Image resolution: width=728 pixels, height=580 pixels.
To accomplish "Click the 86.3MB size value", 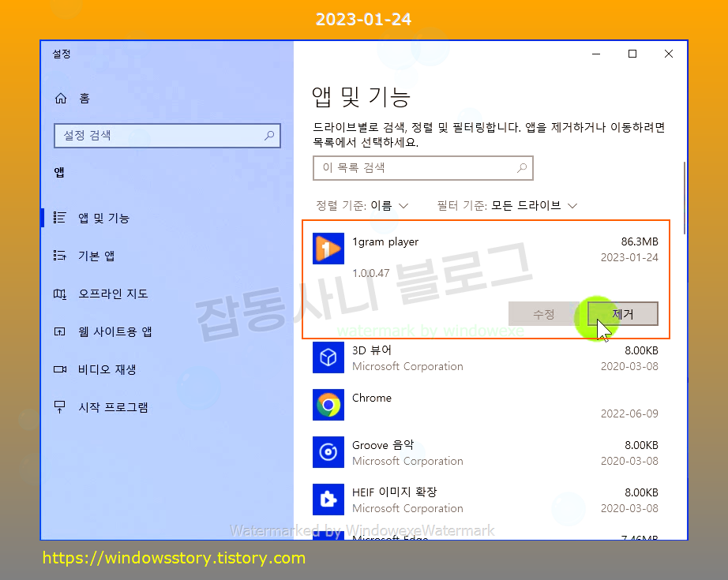I will coord(640,241).
